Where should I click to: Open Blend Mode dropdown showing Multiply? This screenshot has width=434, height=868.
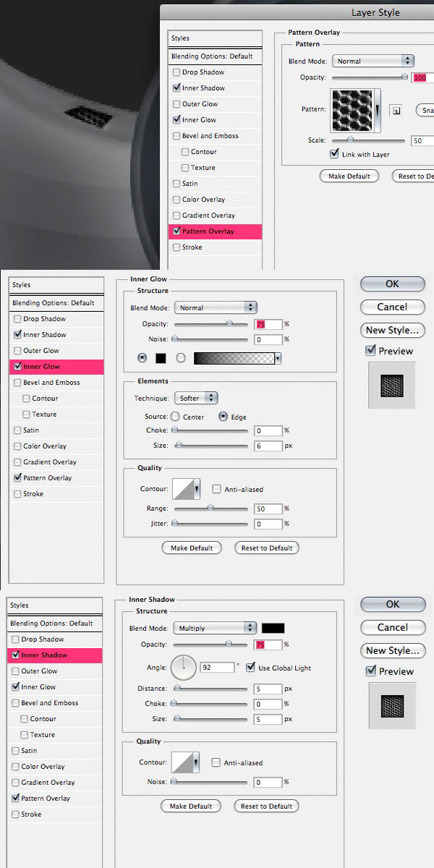(215, 628)
